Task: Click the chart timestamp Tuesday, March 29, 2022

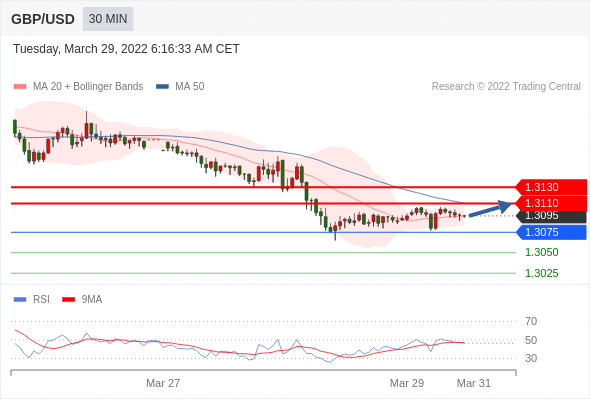Action: pyautogui.click(x=126, y=49)
